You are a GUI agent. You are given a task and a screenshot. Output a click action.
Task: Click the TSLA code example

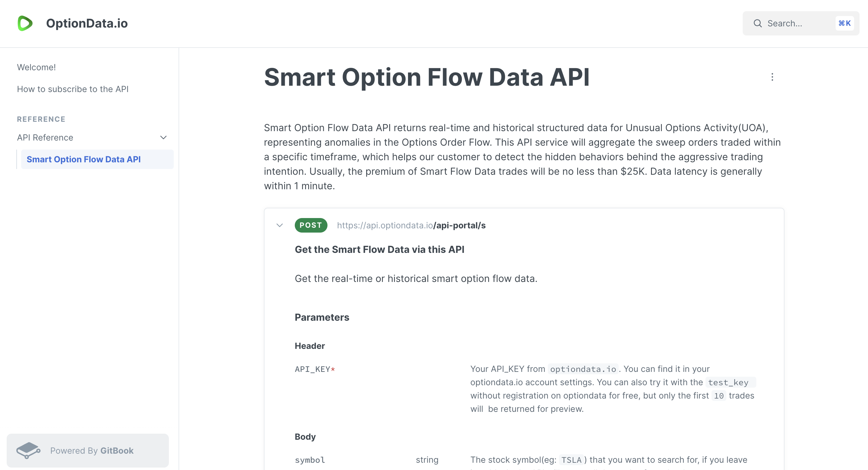(x=571, y=459)
